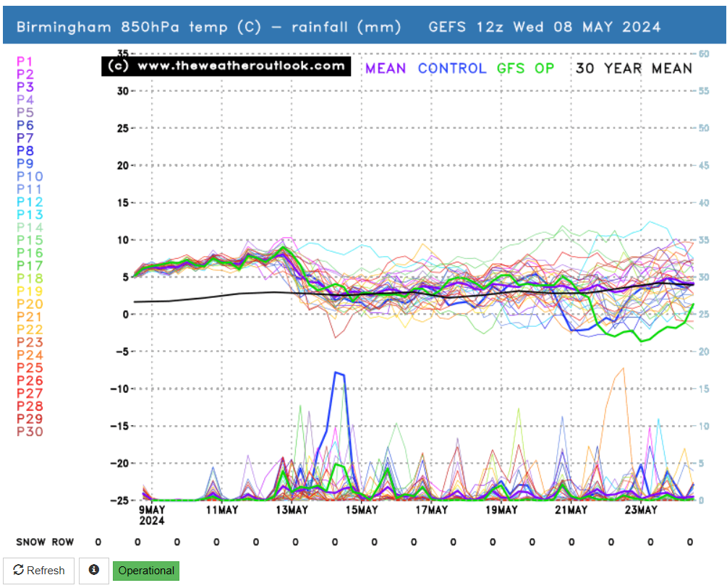The image size is (727, 588).
Task: Open the info icon button
Action: point(94,571)
